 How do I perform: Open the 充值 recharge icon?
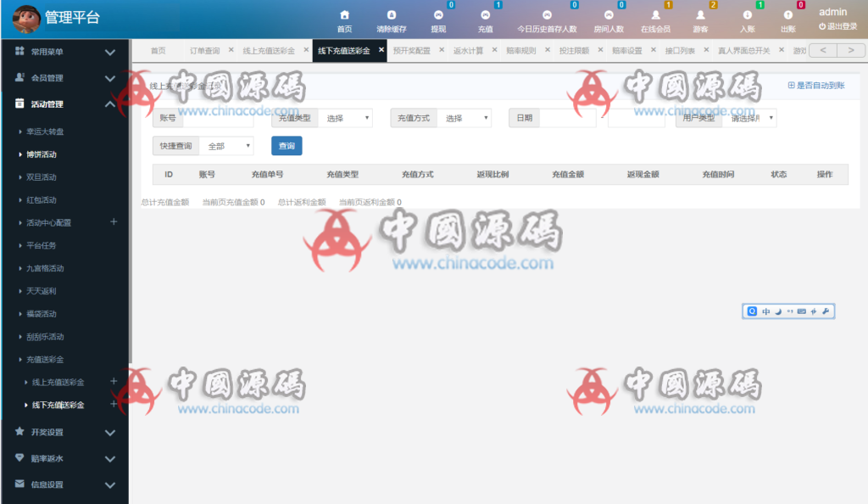[x=485, y=15]
